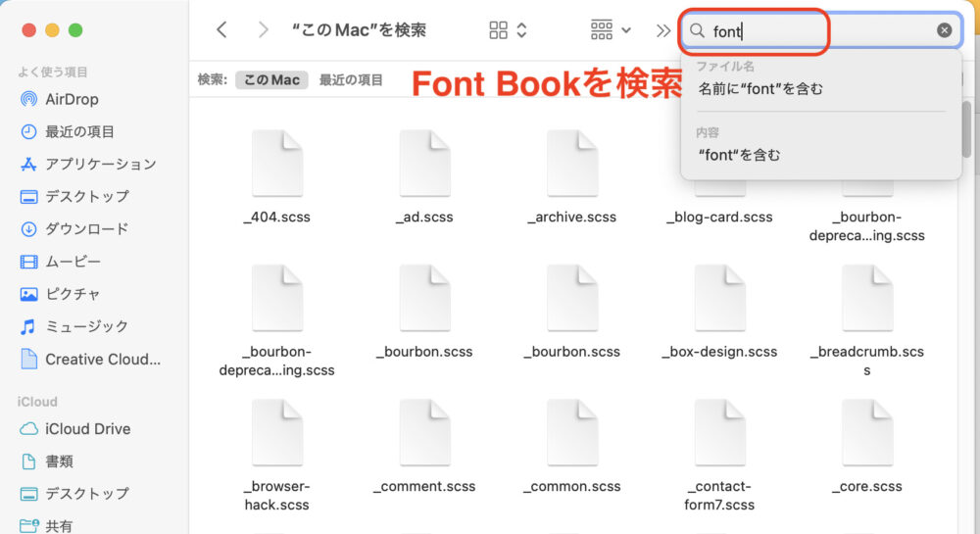Screen dimensions: 980x534
Task: Switch search scope to 最近の項目
Action: [x=351, y=79]
